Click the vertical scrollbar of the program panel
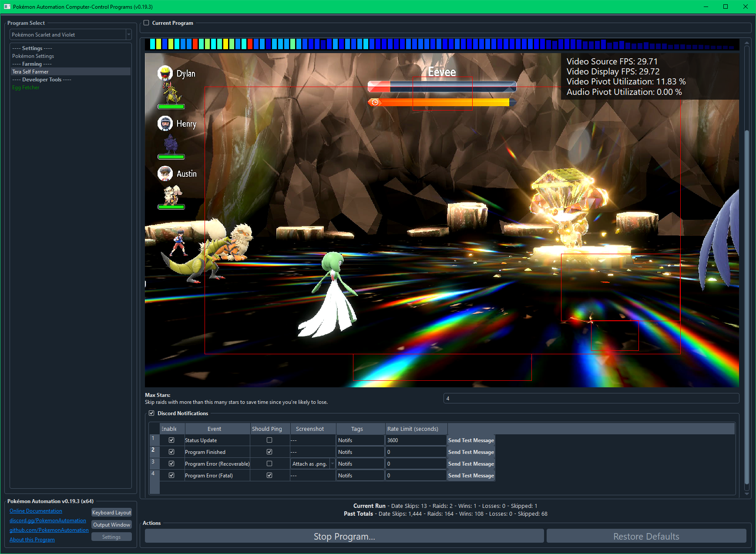The height and width of the screenshot is (554, 756). tap(746, 305)
